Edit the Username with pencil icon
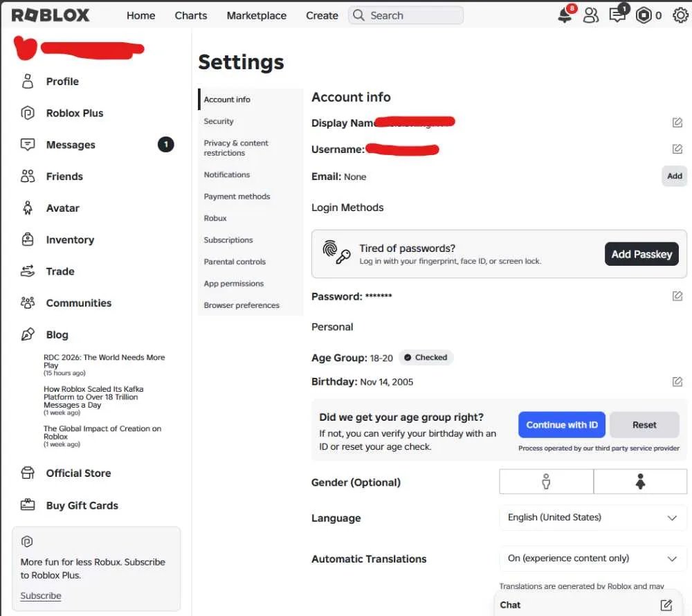Viewport: 692px width, 616px height. [677, 149]
